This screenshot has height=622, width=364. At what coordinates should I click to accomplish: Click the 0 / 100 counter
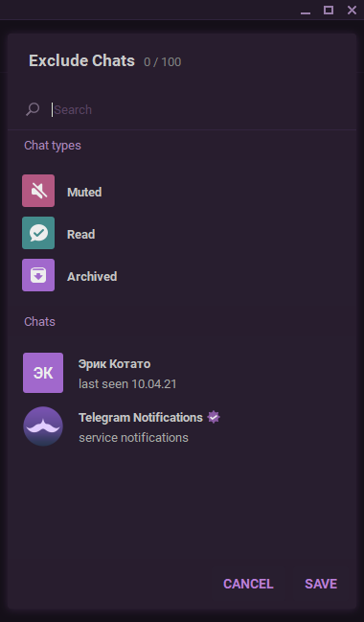click(163, 62)
